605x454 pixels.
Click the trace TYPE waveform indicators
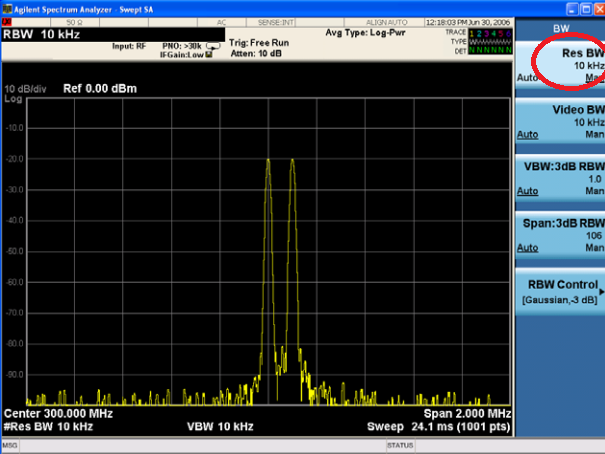(x=491, y=40)
